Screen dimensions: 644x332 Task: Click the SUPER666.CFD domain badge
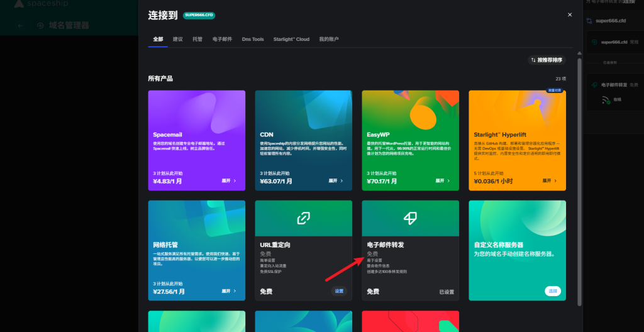pos(199,15)
